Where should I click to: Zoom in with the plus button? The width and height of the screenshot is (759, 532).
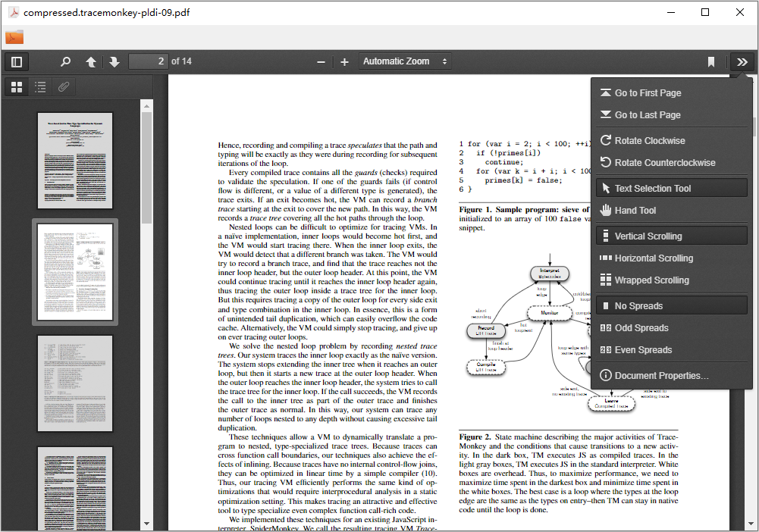[x=344, y=62]
